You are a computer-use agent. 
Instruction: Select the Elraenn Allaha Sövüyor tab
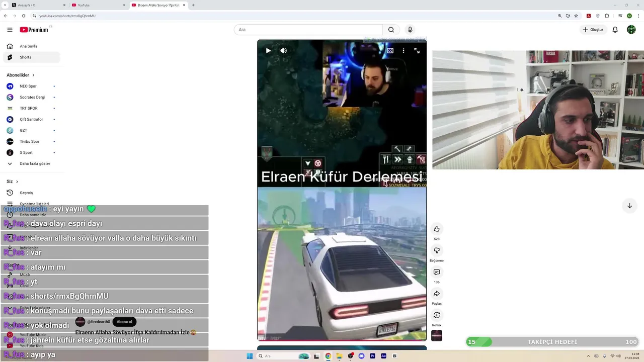pyautogui.click(x=158, y=5)
